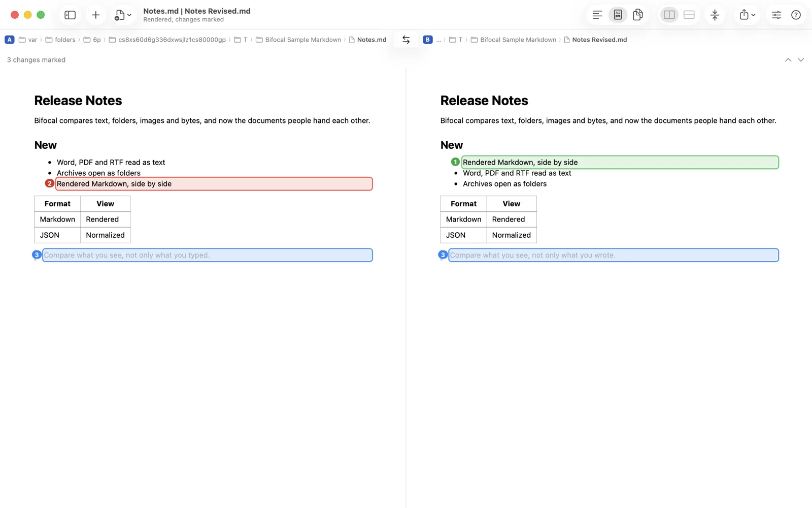Switch to plain text view
The height and width of the screenshot is (508, 812).
pyautogui.click(x=597, y=15)
